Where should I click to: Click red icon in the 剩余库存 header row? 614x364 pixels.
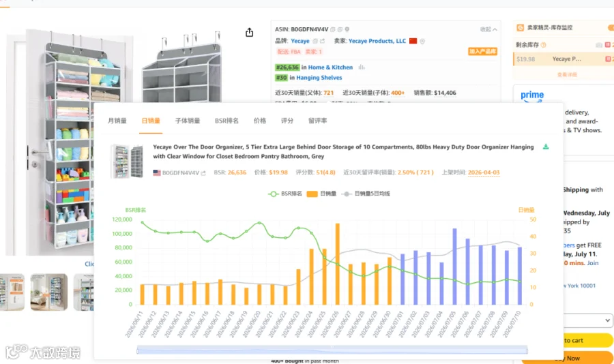tap(608, 45)
